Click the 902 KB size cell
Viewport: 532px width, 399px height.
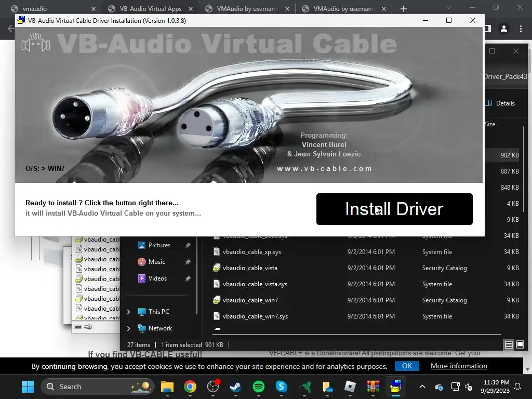pos(510,155)
